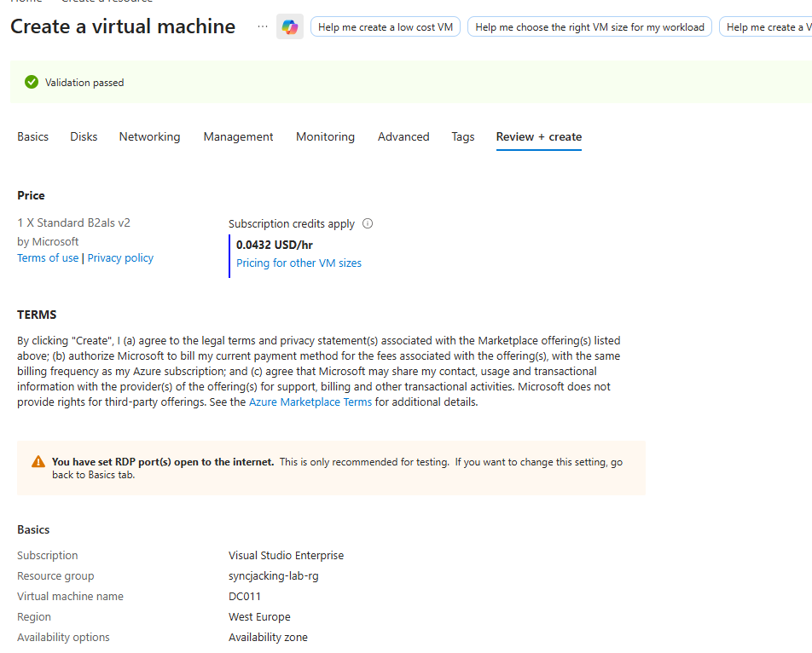Click the Virtual machine name label

tap(70, 596)
